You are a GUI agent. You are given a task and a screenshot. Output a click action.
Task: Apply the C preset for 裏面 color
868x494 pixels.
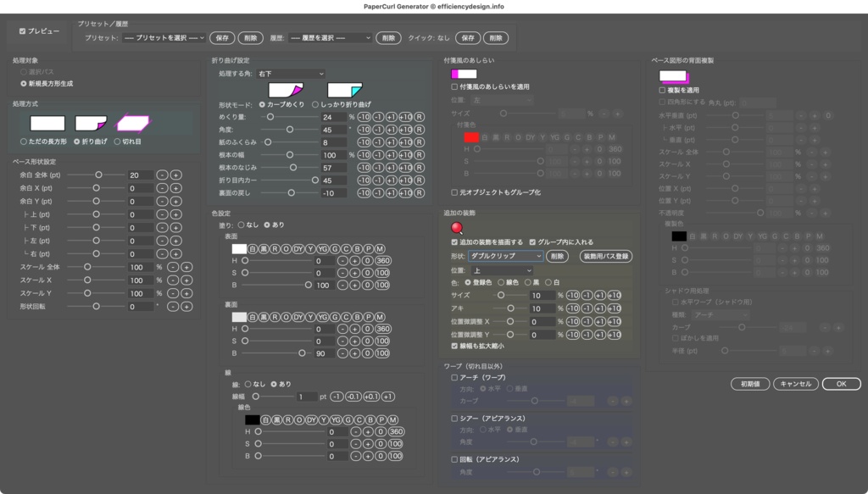click(346, 317)
